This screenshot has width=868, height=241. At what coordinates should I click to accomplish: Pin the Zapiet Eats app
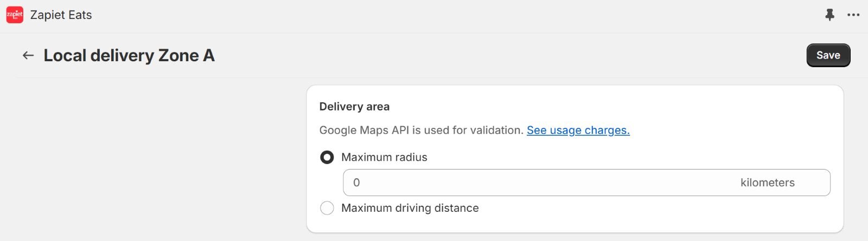pos(829,15)
